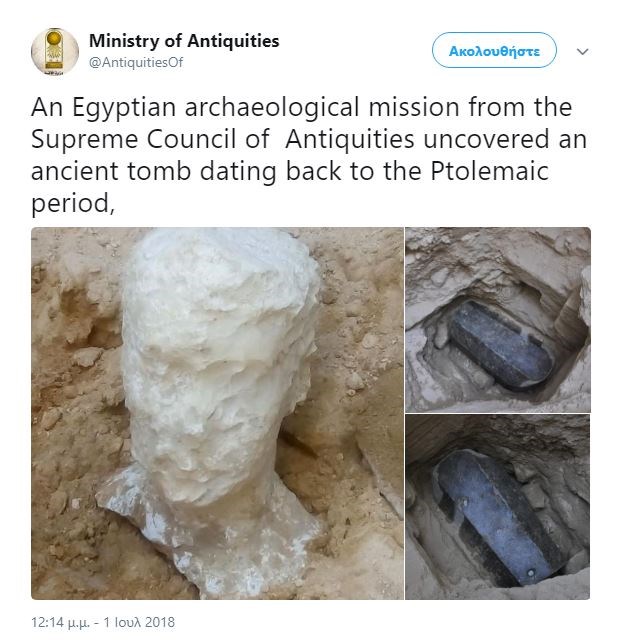This screenshot has width=629, height=640.
Task: Click the dark sarcophagus lid in the upper photo
Action: [501, 344]
